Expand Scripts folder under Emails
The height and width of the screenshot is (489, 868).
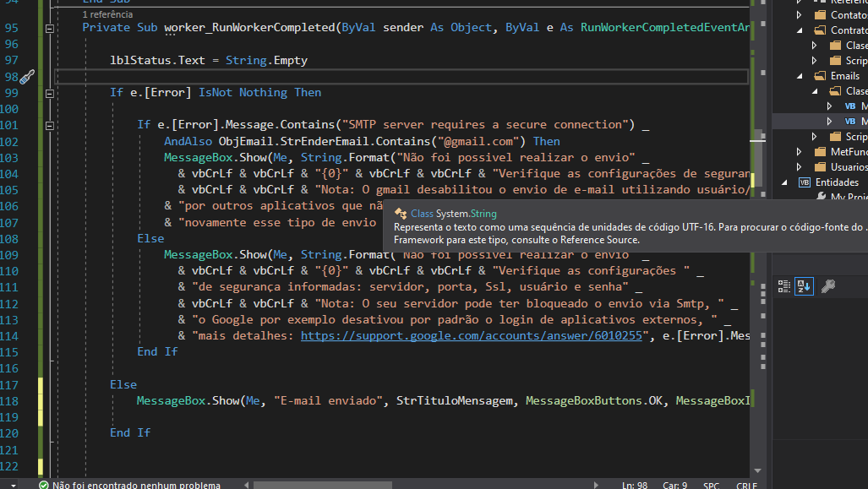point(814,136)
